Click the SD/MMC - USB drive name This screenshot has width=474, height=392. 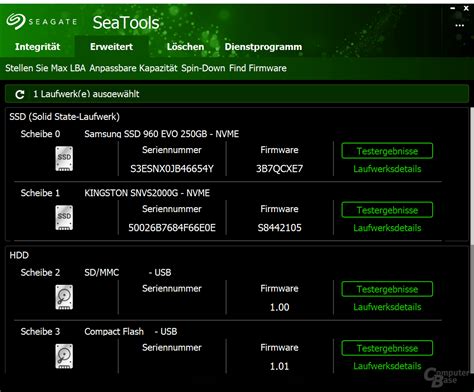128,272
